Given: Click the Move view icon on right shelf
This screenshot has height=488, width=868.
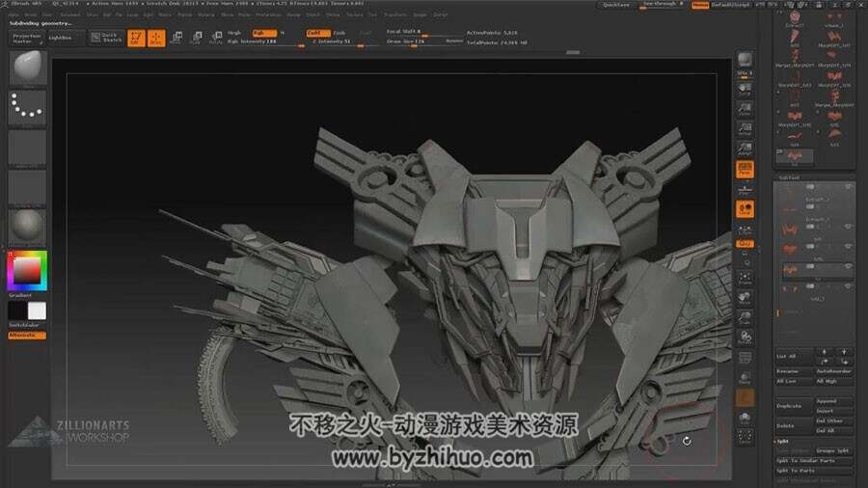Looking at the screenshot, I should [745, 298].
